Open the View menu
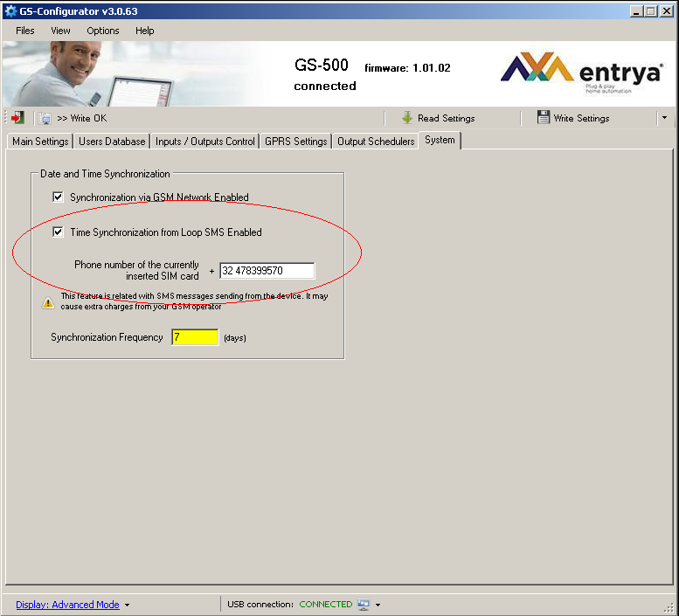This screenshot has width=679, height=616. point(60,31)
